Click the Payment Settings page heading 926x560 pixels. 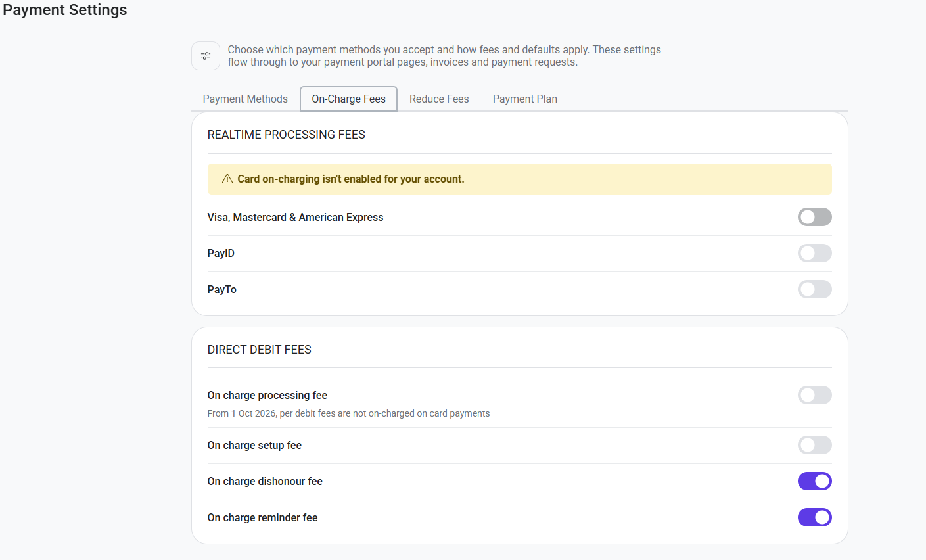tap(65, 10)
